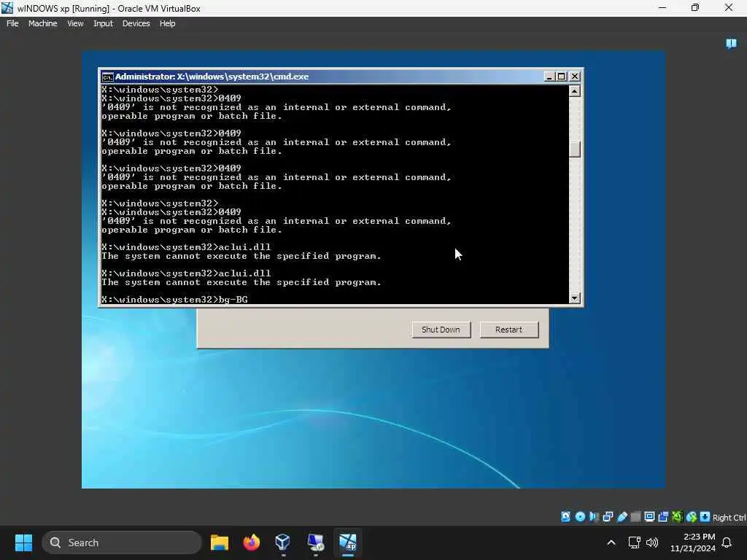Show hidden system tray icons
Viewport: 747px width, 560px height.
(x=611, y=542)
